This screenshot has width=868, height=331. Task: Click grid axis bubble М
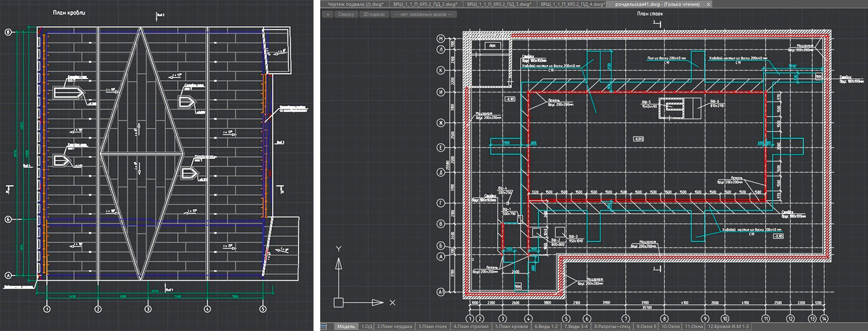[x=441, y=38]
